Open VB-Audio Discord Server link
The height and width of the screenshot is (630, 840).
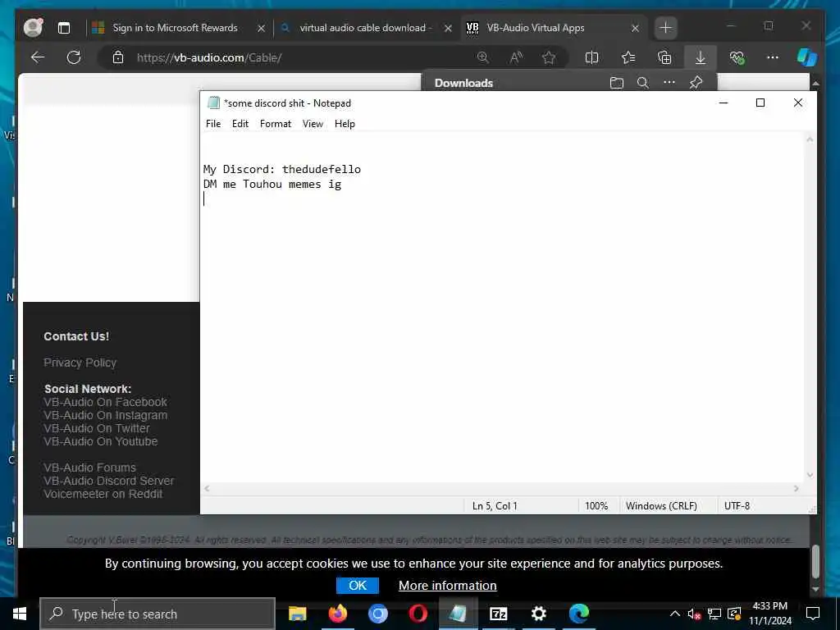tap(109, 481)
